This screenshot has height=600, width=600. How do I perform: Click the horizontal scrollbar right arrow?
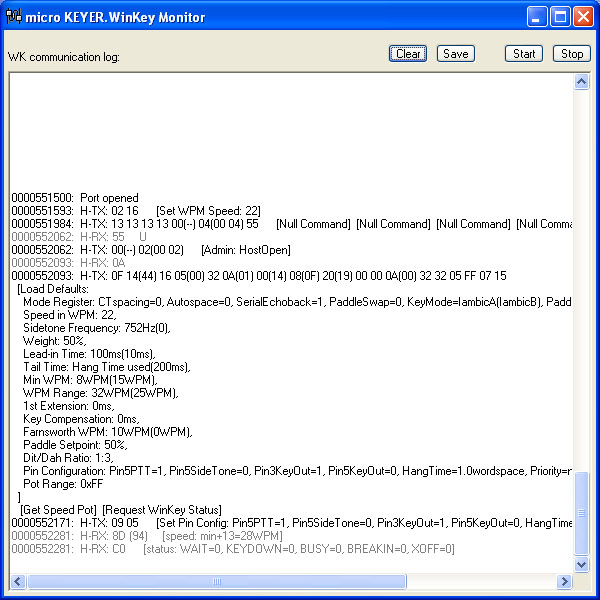click(x=564, y=581)
